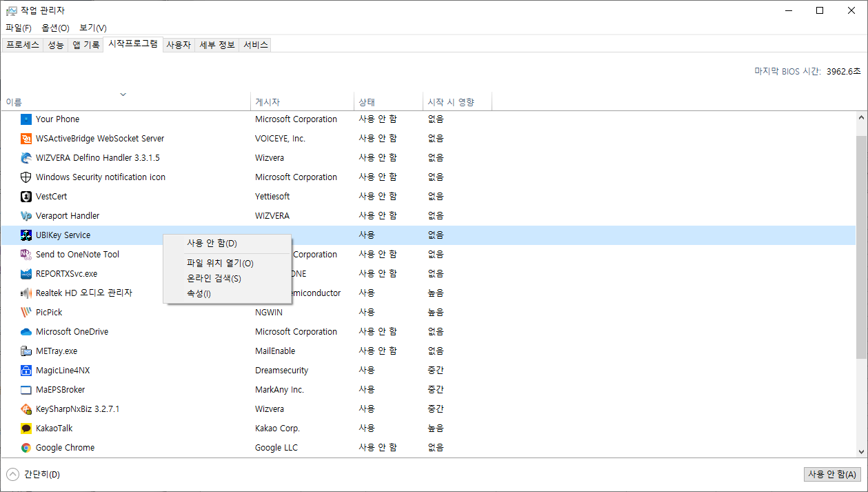Click publisher cell Dreamsecurity
Viewport: 868px width, 492px height.
281,371
